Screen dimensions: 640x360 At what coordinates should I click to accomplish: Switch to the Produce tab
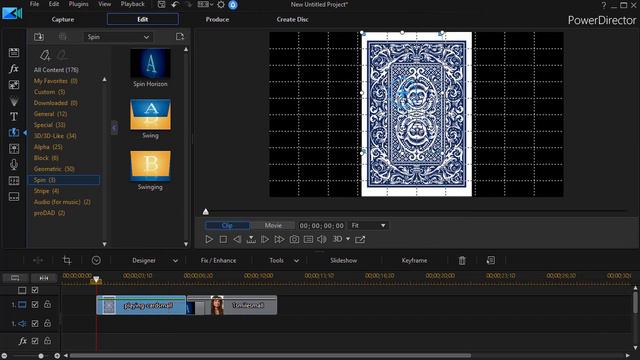(x=217, y=19)
